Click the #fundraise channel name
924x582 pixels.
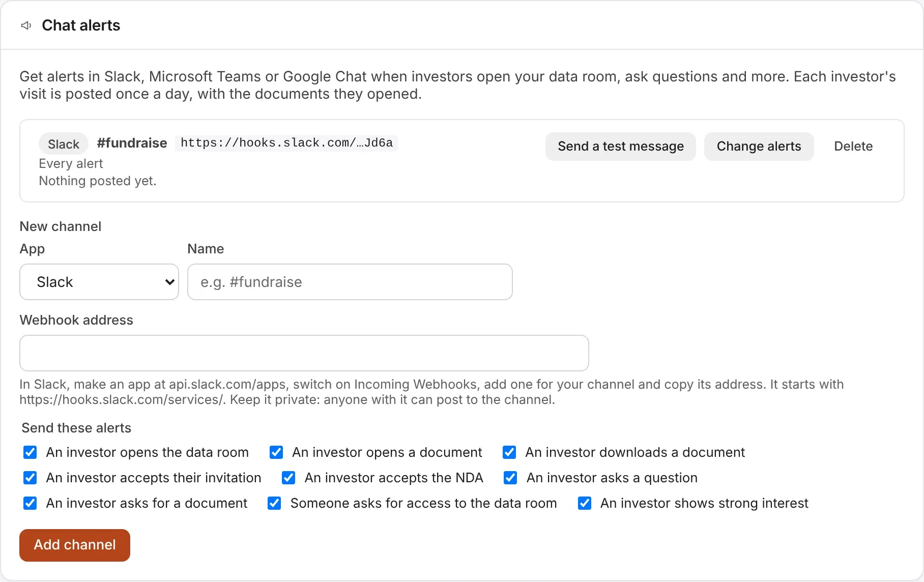[x=132, y=143]
